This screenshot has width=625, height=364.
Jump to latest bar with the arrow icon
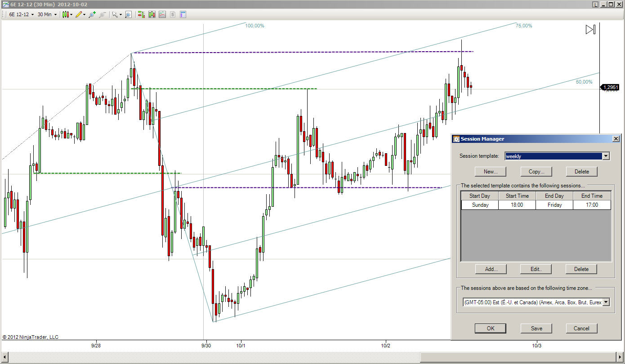[x=590, y=30]
